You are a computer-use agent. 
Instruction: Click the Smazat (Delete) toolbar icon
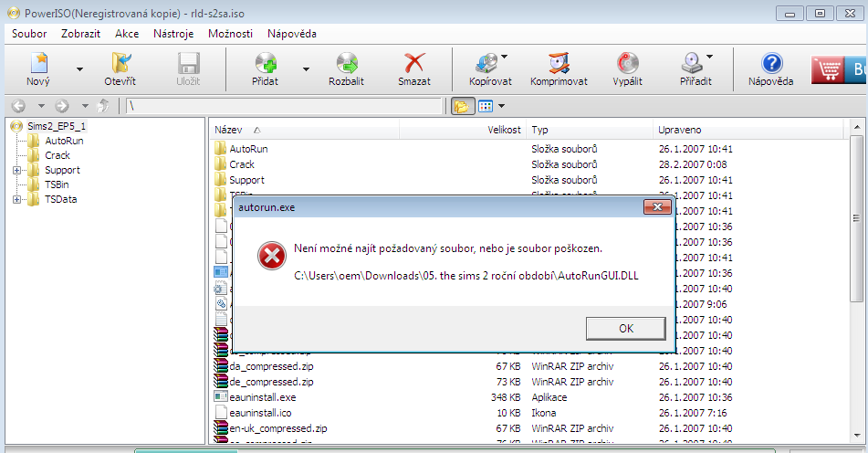pyautogui.click(x=414, y=63)
